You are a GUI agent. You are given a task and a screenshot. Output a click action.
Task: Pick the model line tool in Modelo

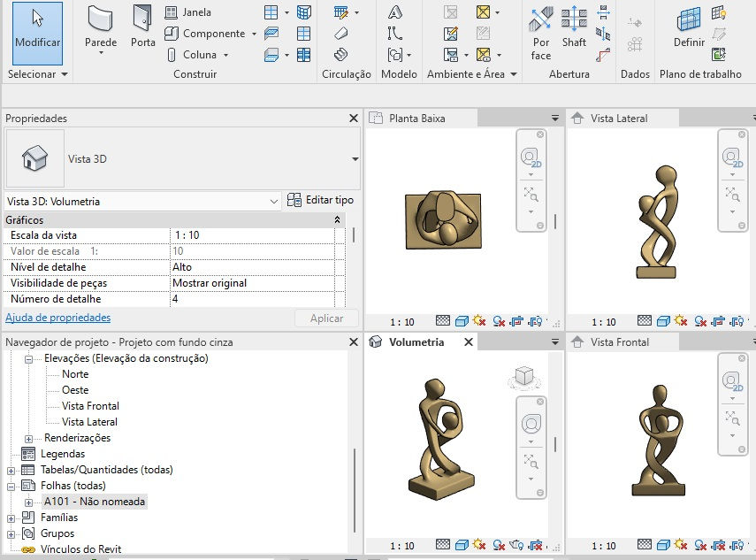[395, 34]
